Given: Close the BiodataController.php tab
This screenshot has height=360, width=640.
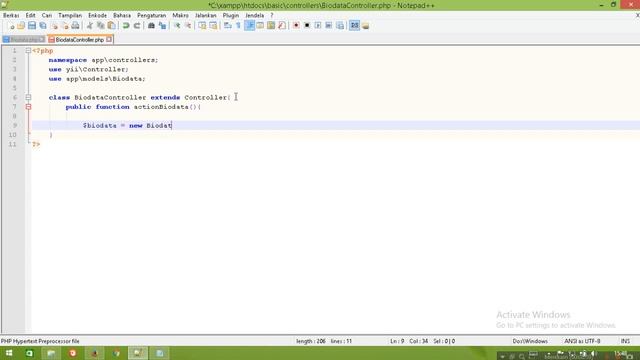Looking at the screenshot, I should click(x=109, y=40).
